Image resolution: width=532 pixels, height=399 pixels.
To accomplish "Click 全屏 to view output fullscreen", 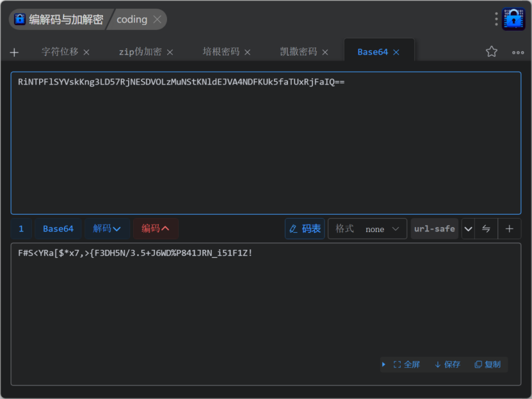I will [x=407, y=364].
